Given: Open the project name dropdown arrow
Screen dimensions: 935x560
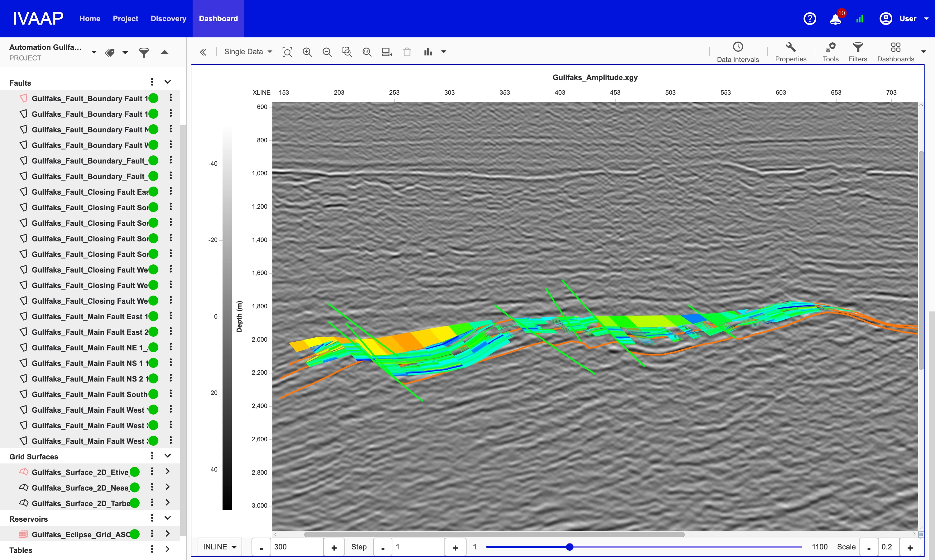Looking at the screenshot, I should click(x=94, y=52).
